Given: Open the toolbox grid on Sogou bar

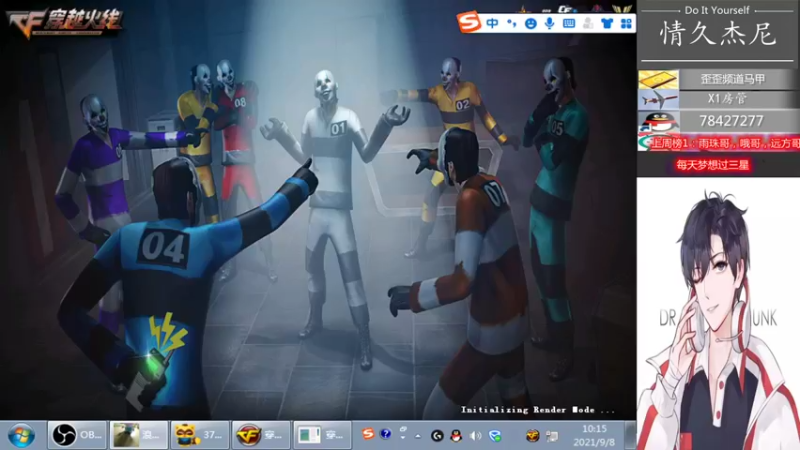Looking at the screenshot, I should point(626,23).
